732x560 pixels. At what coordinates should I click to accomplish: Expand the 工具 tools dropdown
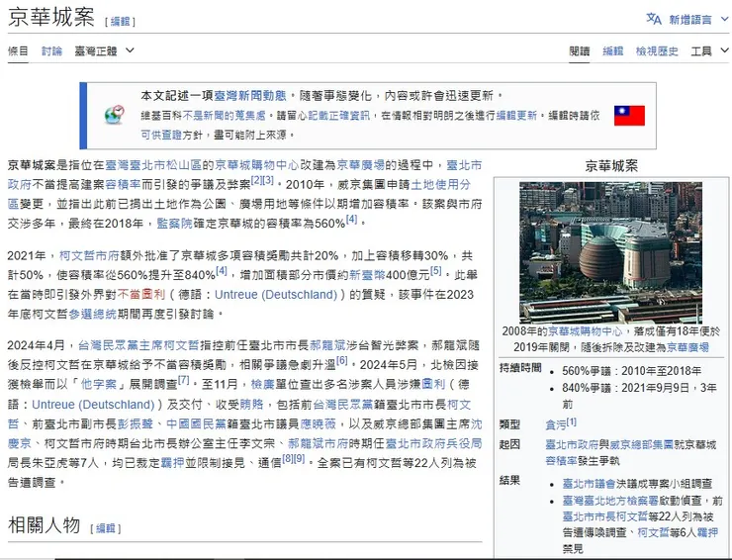(x=709, y=50)
